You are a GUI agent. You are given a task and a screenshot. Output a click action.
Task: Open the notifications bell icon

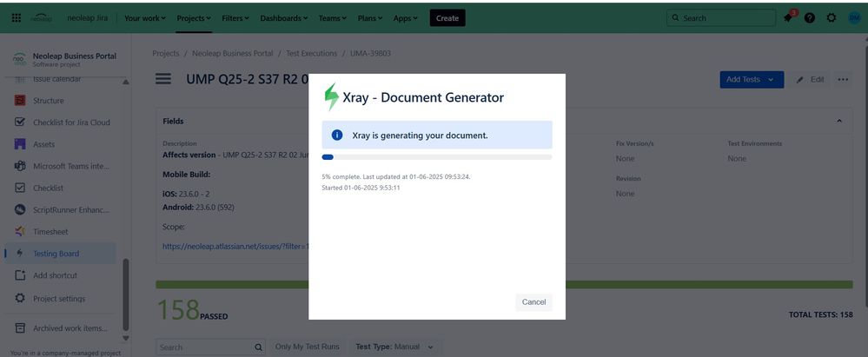[x=788, y=17]
